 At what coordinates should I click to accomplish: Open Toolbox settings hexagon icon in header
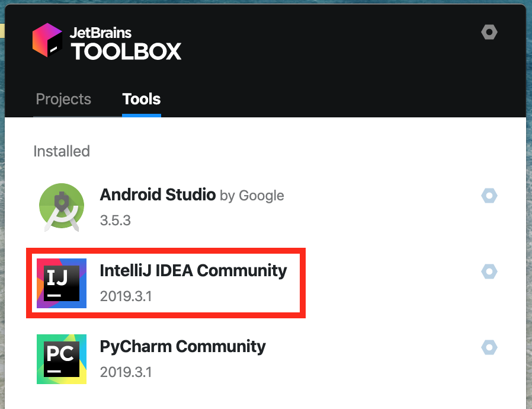click(489, 32)
